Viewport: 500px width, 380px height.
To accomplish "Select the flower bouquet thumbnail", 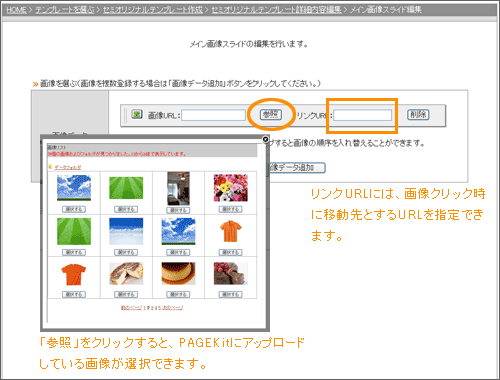I will coord(231,188).
